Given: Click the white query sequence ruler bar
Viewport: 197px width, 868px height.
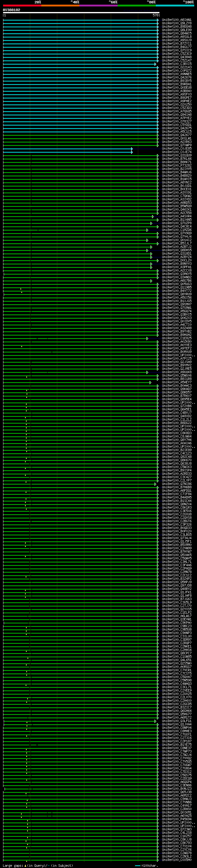Looking at the screenshot, I should tap(81, 12).
